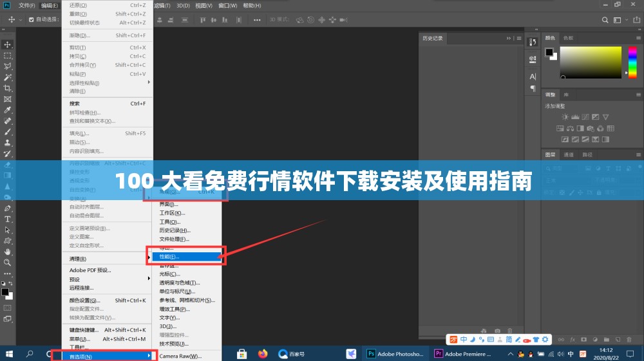This screenshot has height=361, width=644.
Task: Click the foreground color swatch in Color panel
Action: [549, 52]
